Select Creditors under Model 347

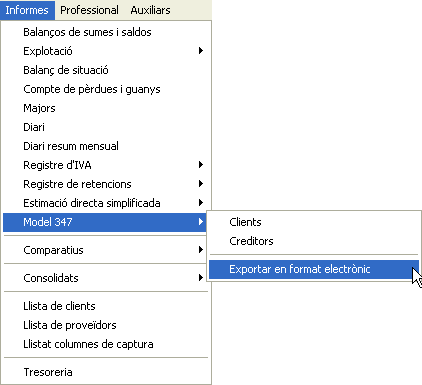314,241
